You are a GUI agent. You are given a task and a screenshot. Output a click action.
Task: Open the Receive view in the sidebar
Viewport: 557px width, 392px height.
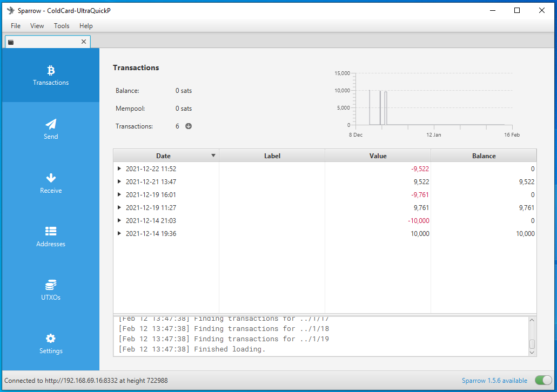tap(51, 183)
